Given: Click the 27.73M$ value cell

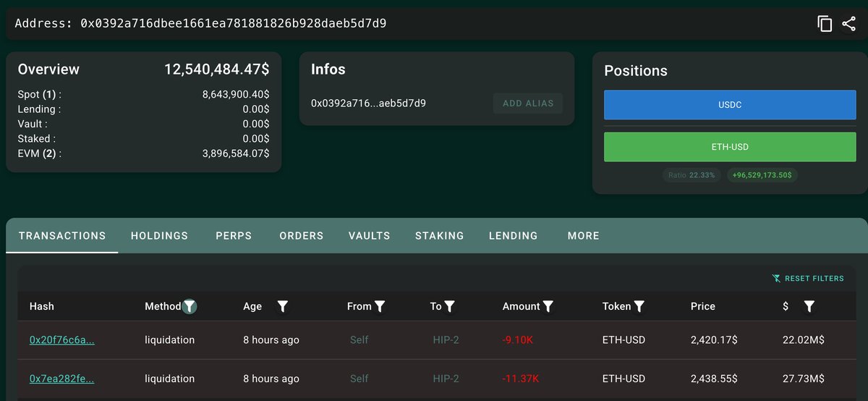Looking at the screenshot, I should 803,379.
